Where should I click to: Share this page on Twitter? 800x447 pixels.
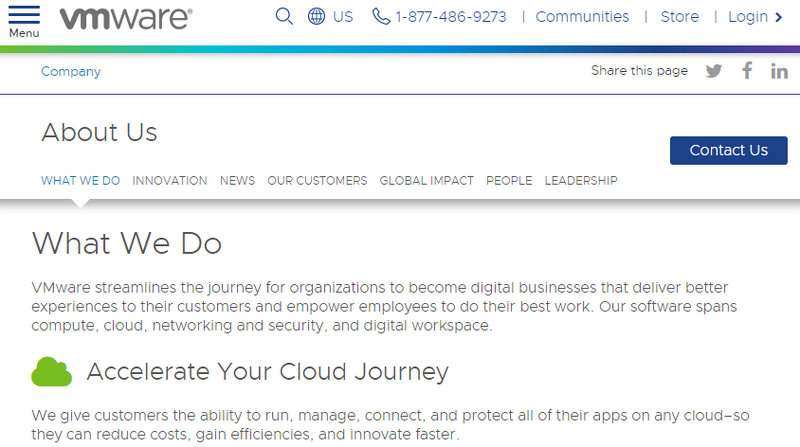713,71
